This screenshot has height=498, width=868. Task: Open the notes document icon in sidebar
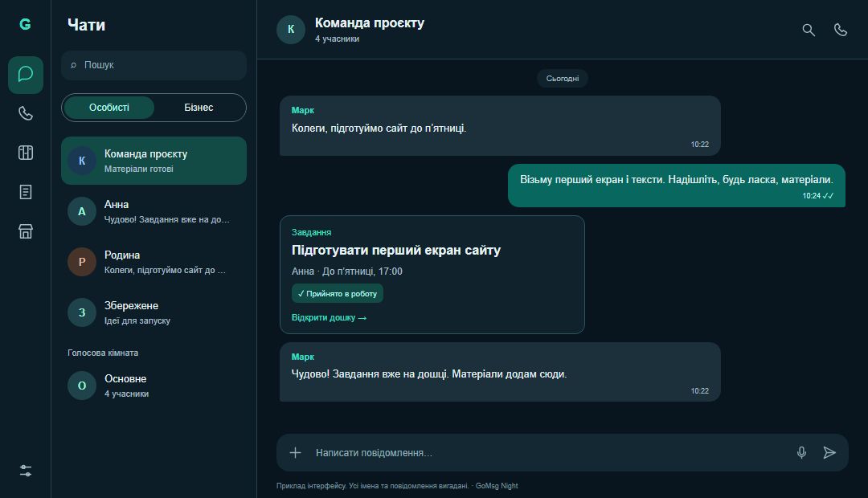click(x=26, y=192)
